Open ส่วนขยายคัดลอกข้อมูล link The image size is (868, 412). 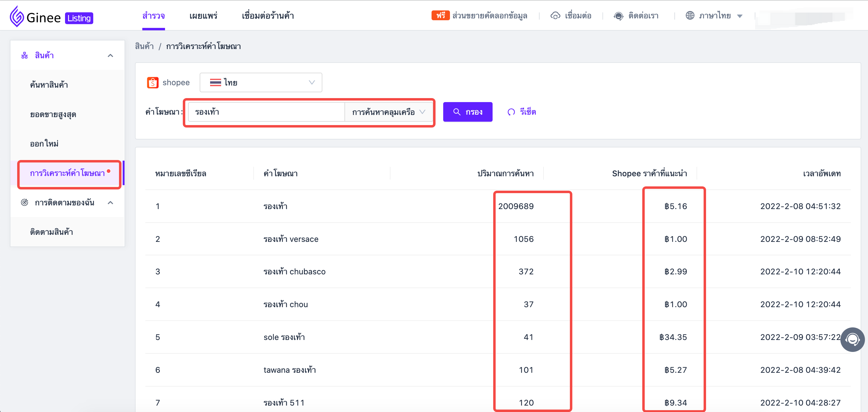pyautogui.click(x=490, y=16)
